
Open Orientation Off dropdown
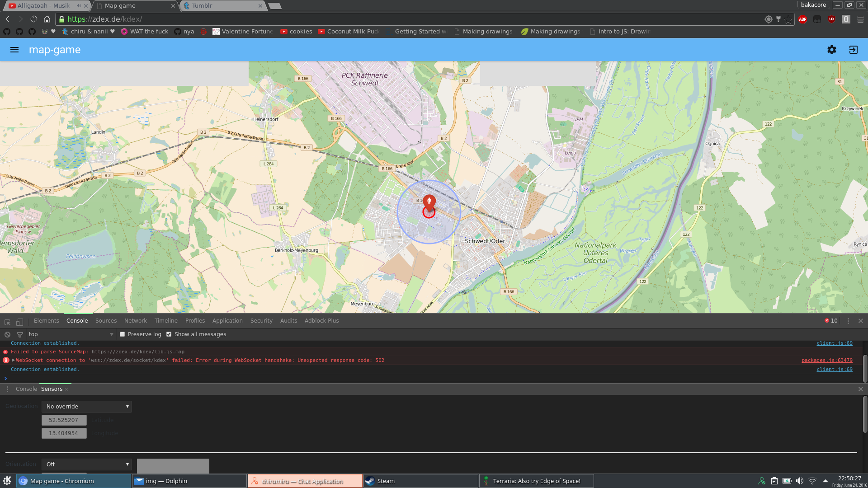tap(87, 465)
